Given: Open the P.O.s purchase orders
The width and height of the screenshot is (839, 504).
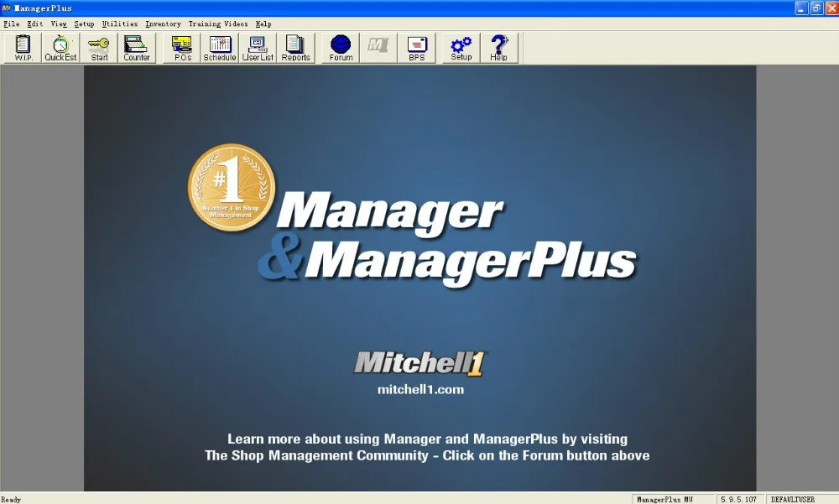Looking at the screenshot, I should [x=182, y=48].
